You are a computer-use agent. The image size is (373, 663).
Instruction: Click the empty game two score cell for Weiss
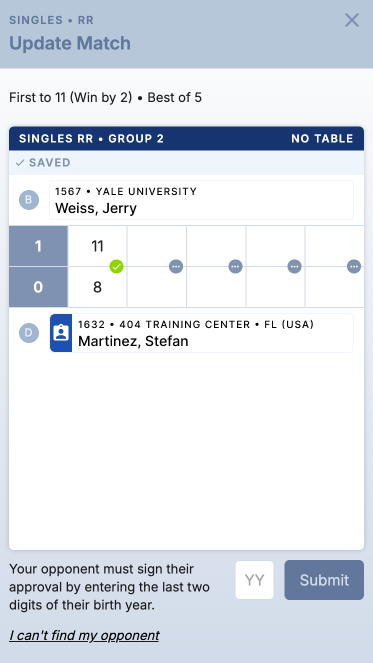coord(157,246)
